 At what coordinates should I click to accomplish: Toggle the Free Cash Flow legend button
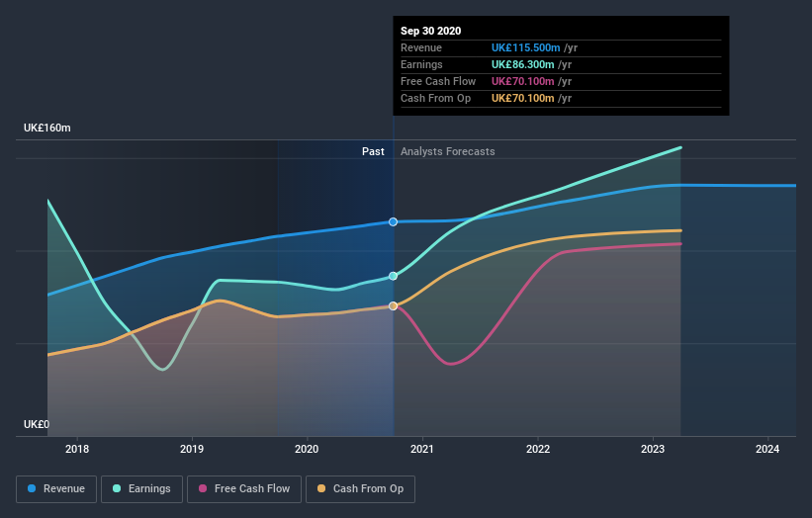point(244,489)
